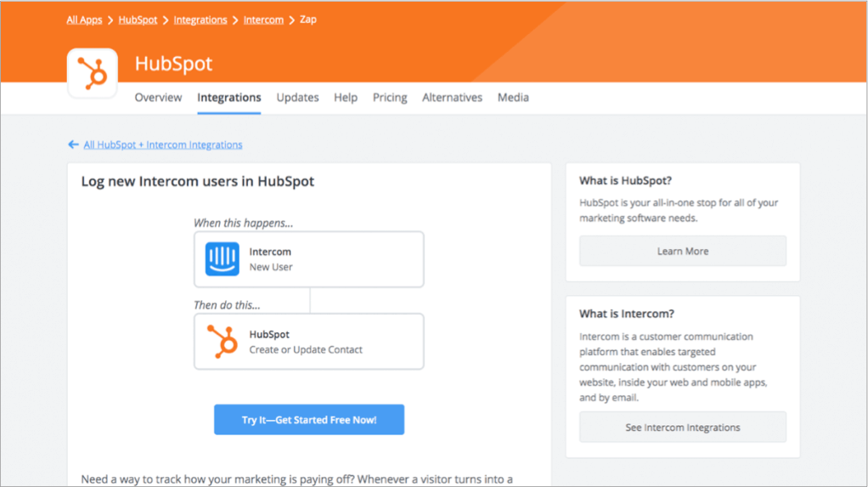Click All HubSpot + Intercom Integrations link

pyautogui.click(x=163, y=144)
